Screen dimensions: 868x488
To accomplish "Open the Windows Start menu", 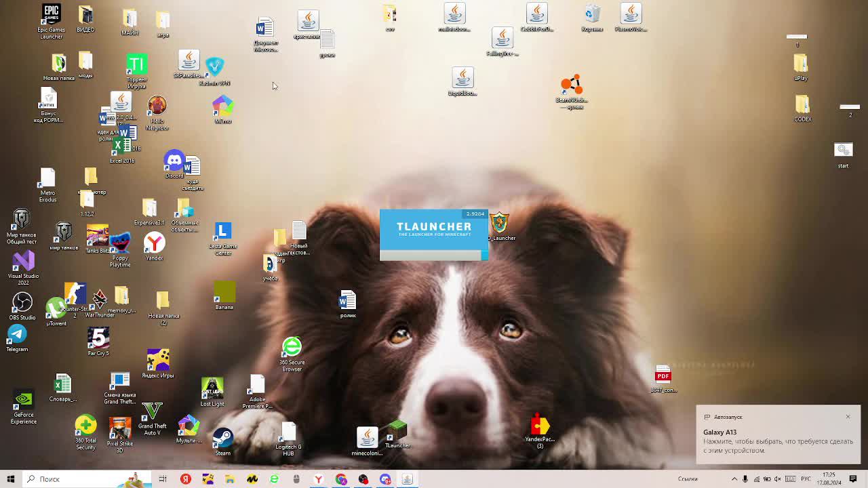I will pyautogui.click(x=10, y=479).
